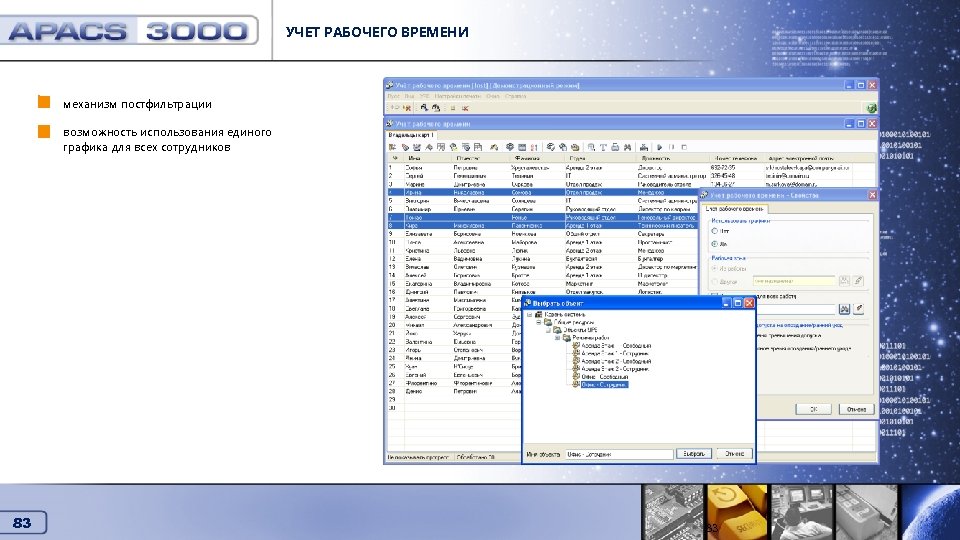Click the "Имя" column header
This screenshot has width=960, height=540.
tap(427, 158)
